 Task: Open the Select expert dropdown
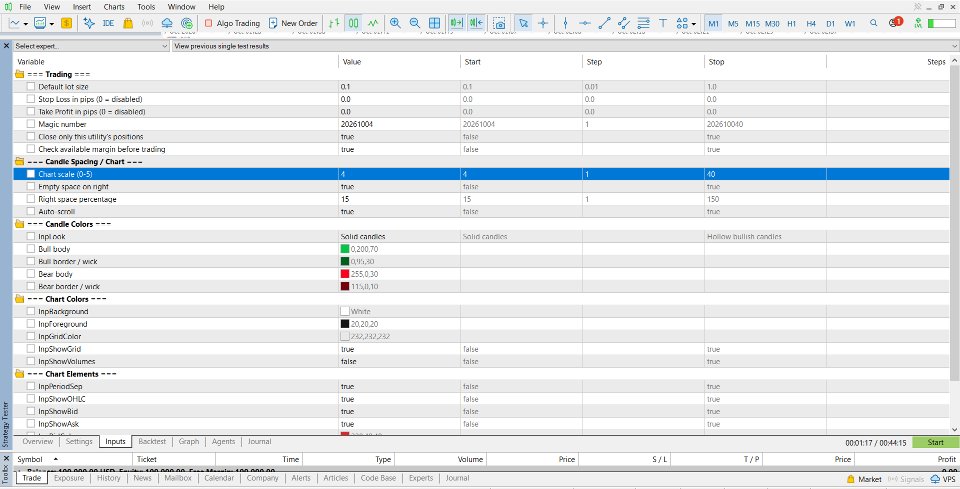click(x=91, y=46)
